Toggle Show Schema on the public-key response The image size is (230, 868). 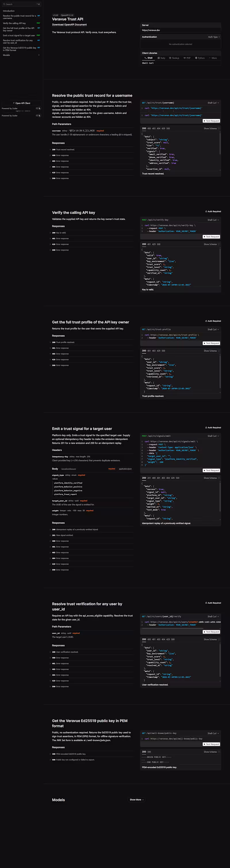tap(212, 752)
